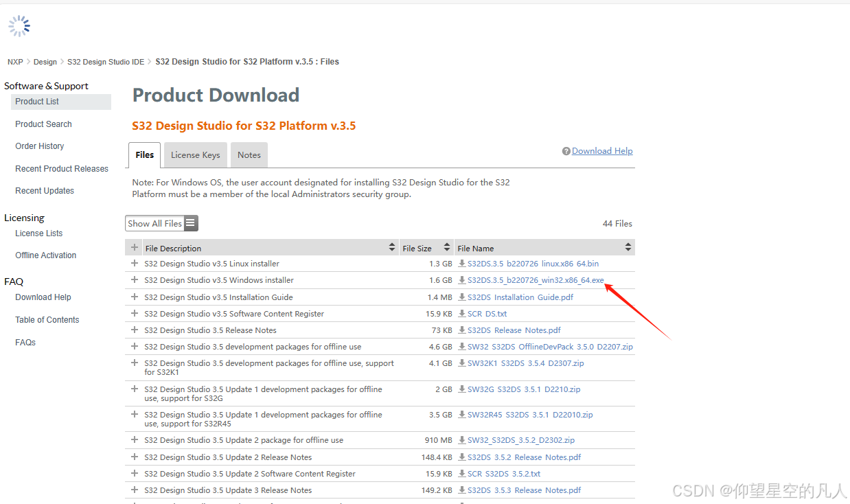Image resolution: width=850 pixels, height=504 pixels.
Task: Sort by File Name column arrows
Action: (628, 247)
